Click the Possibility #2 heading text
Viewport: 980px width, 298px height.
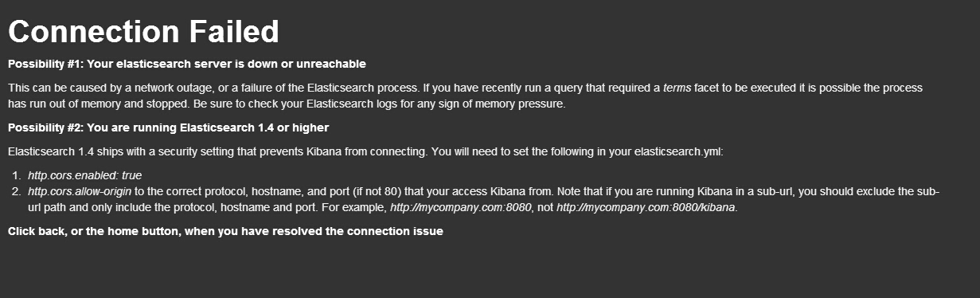[168, 127]
